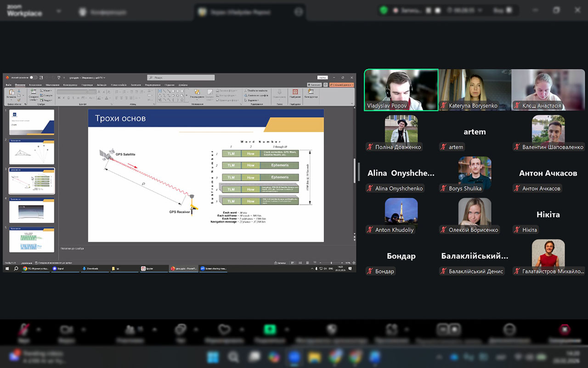
Task: Click the orange share button in PowerPoint
Action: point(341,85)
